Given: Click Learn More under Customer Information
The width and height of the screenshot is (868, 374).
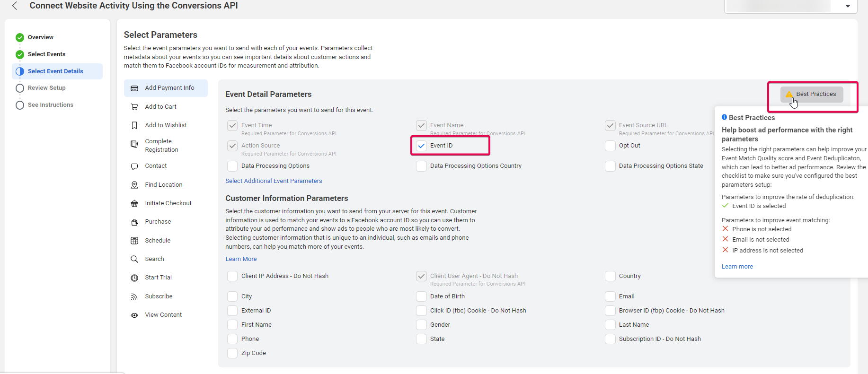Looking at the screenshot, I should [x=241, y=259].
